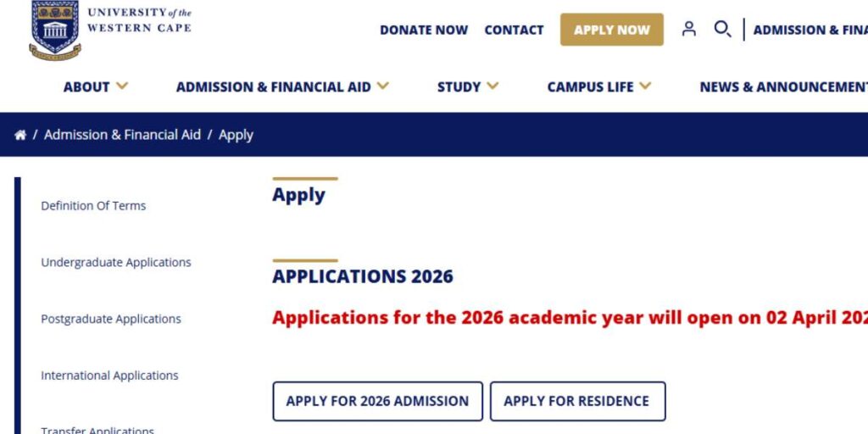The height and width of the screenshot is (434, 868).
Task: Expand the Campus Life menu chevron
Action: [646, 86]
